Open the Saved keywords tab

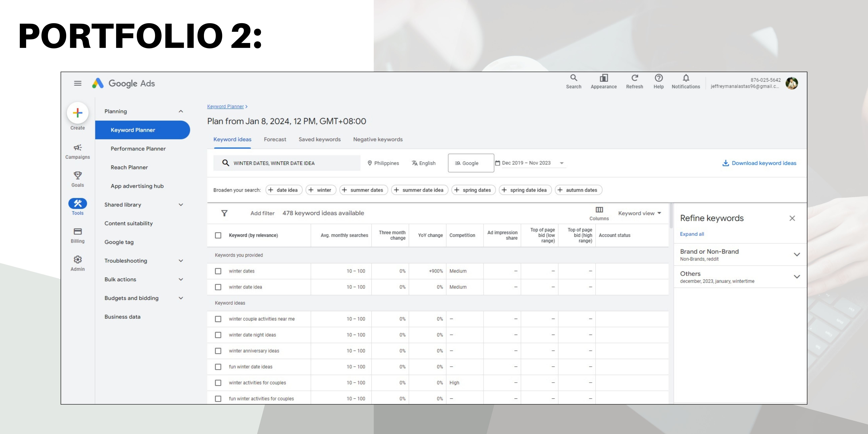pos(319,139)
